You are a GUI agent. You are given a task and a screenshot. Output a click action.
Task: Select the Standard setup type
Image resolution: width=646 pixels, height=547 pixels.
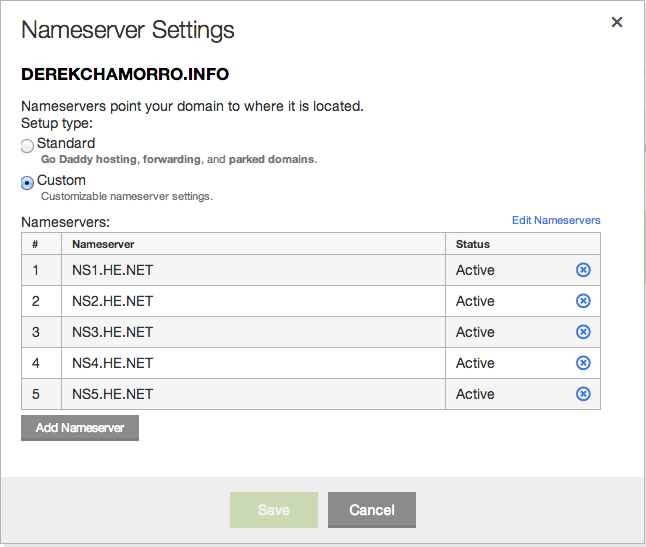[x=27, y=145]
